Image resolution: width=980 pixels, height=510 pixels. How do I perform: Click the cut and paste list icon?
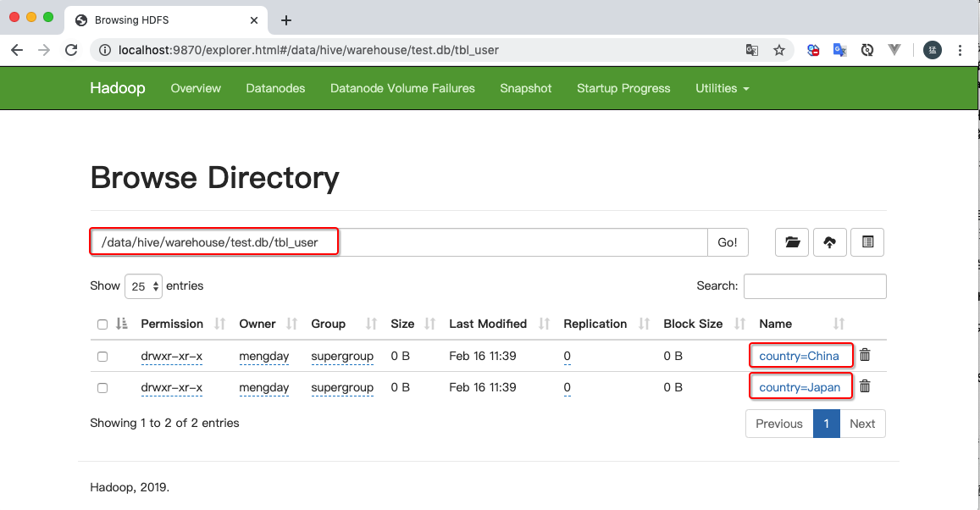tap(867, 242)
